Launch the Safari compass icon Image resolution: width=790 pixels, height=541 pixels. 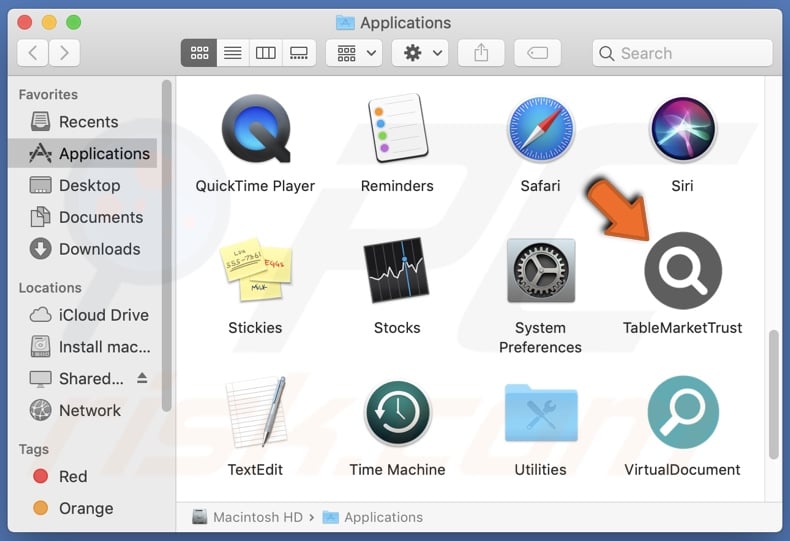(541, 129)
